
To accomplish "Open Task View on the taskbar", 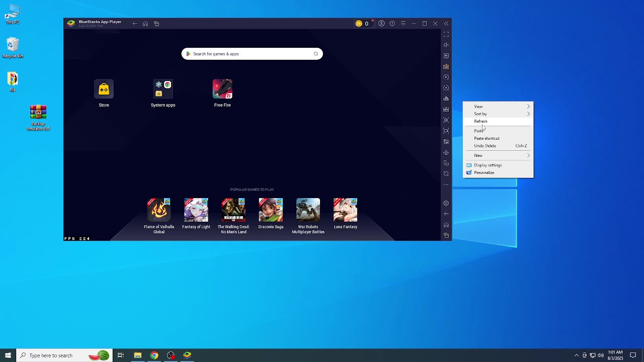I will click(121, 355).
